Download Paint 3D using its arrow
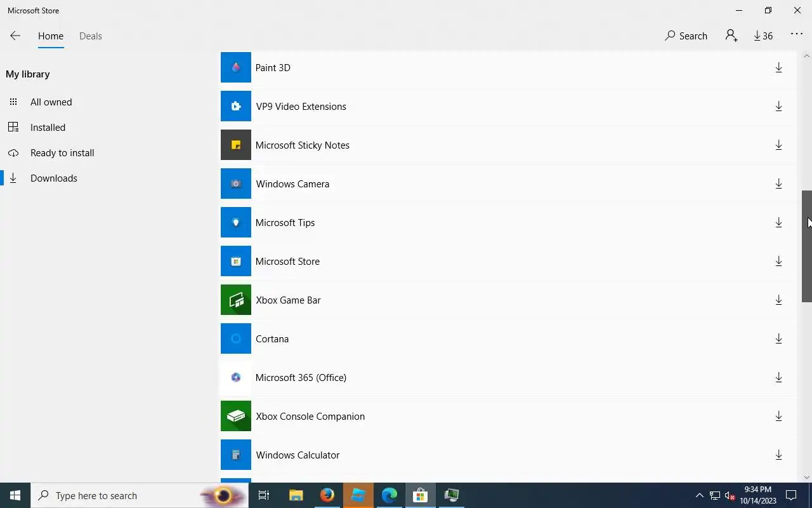This screenshot has width=812, height=508. click(778, 67)
